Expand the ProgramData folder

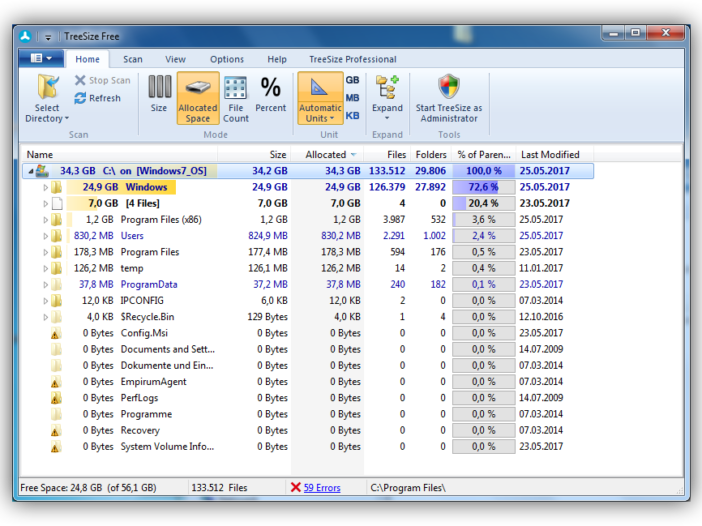click(x=45, y=285)
